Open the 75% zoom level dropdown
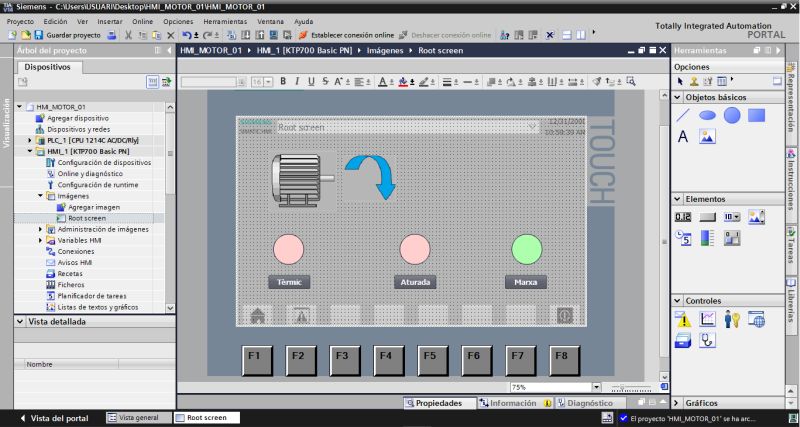The image size is (800, 427). (x=596, y=386)
